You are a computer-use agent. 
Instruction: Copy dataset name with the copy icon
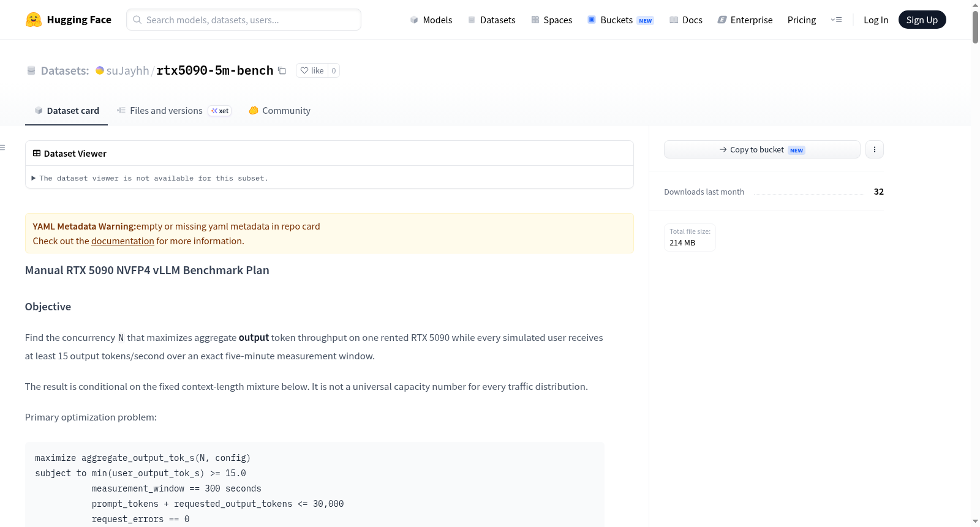click(x=282, y=70)
